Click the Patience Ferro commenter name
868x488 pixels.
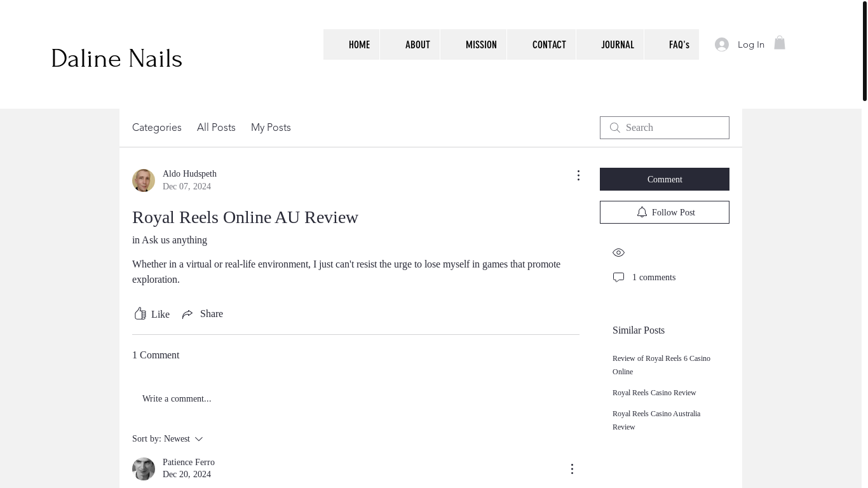(x=189, y=462)
